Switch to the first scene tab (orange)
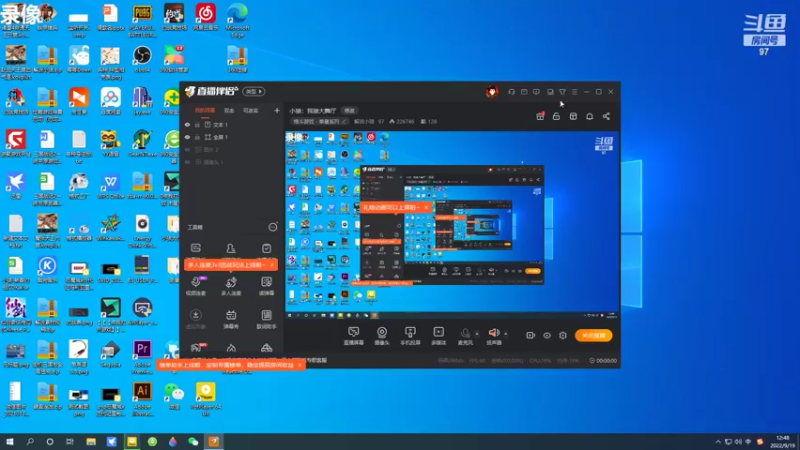The height and width of the screenshot is (450, 800). pyautogui.click(x=205, y=110)
